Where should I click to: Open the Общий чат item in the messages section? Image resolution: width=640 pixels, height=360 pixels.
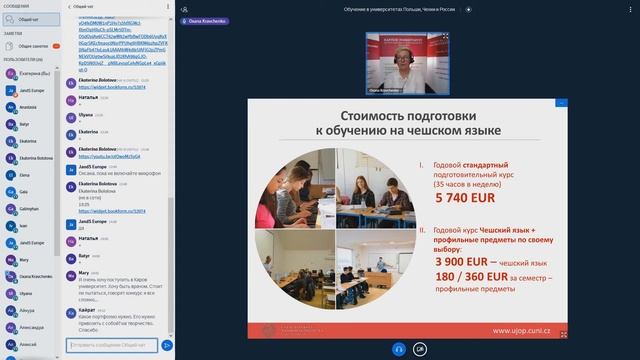[31, 20]
